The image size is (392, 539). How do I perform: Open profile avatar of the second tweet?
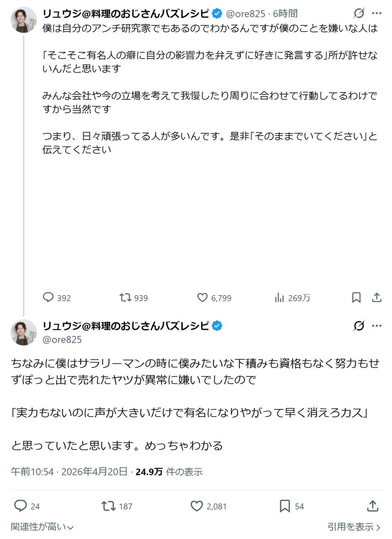24,332
